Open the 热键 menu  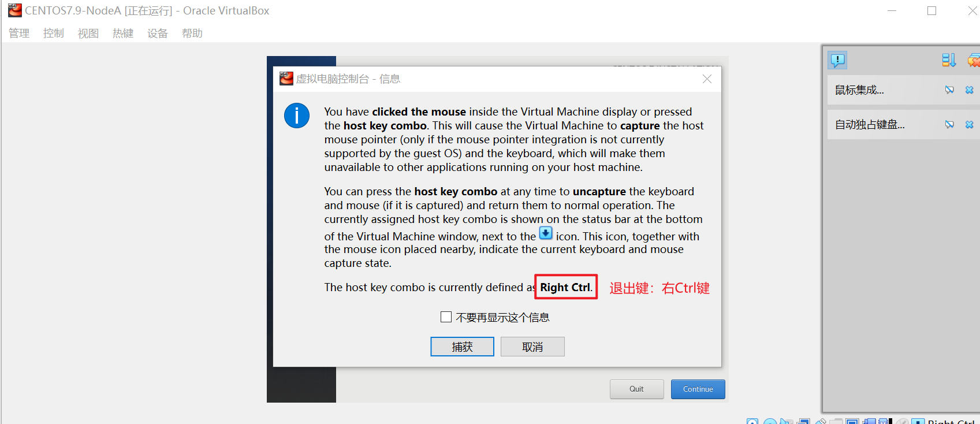[x=123, y=34]
